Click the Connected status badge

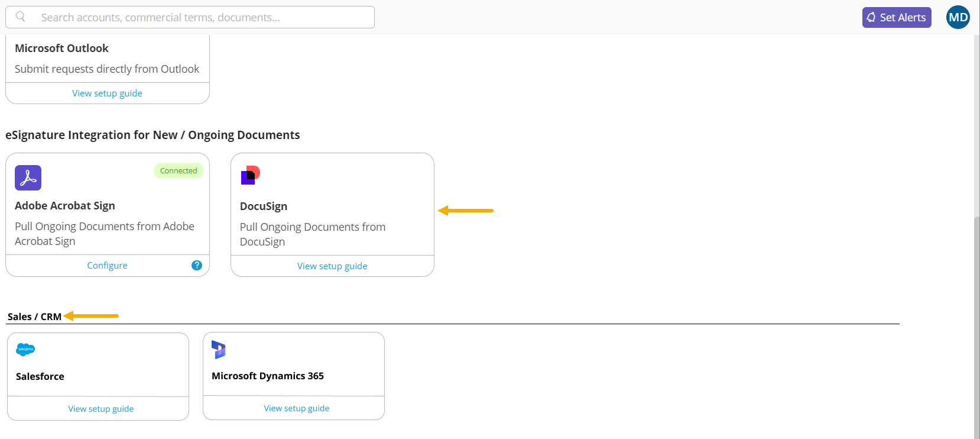[x=179, y=170]
